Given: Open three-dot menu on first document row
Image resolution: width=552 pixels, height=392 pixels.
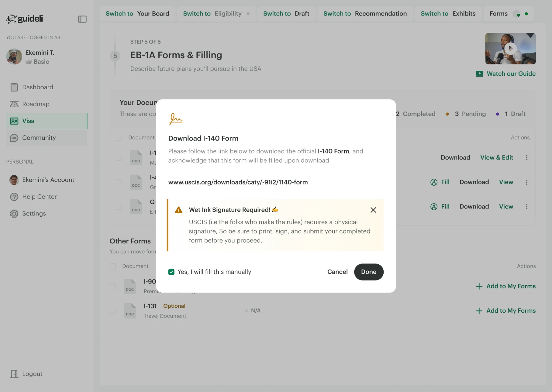Looking at the screenshot, I should point(527,158).
